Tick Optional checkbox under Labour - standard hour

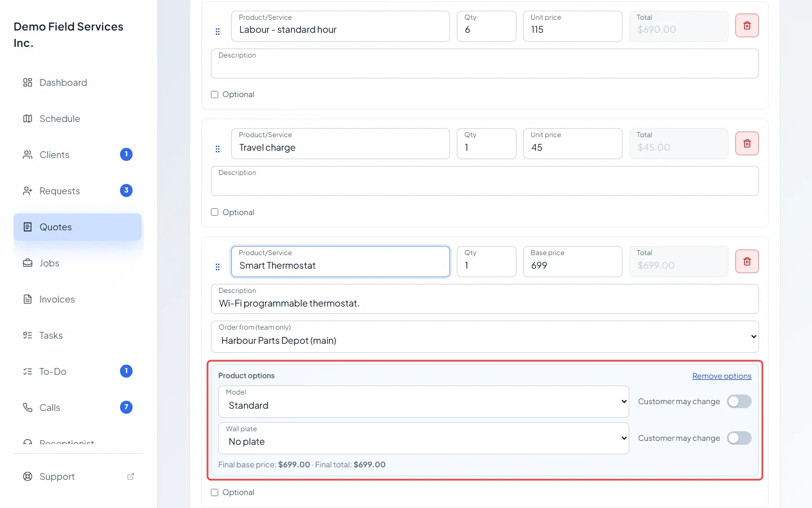point(215,95)
